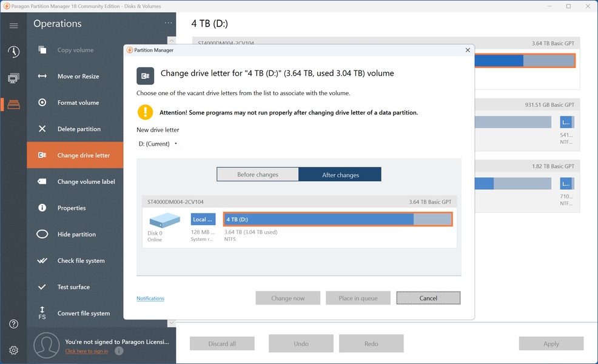Switch to the After changes tab
This screenshot has height=364, width=598.
pyautogui.click(x=340, y=175)
